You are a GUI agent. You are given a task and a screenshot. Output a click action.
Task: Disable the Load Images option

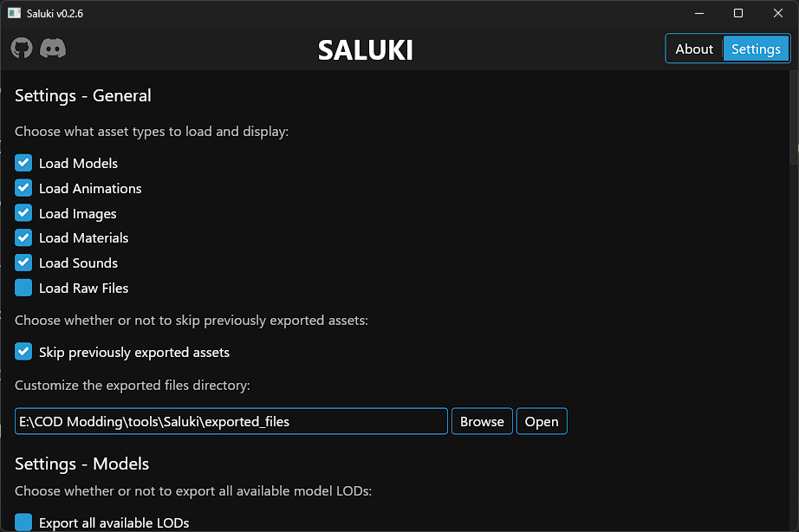23,213
